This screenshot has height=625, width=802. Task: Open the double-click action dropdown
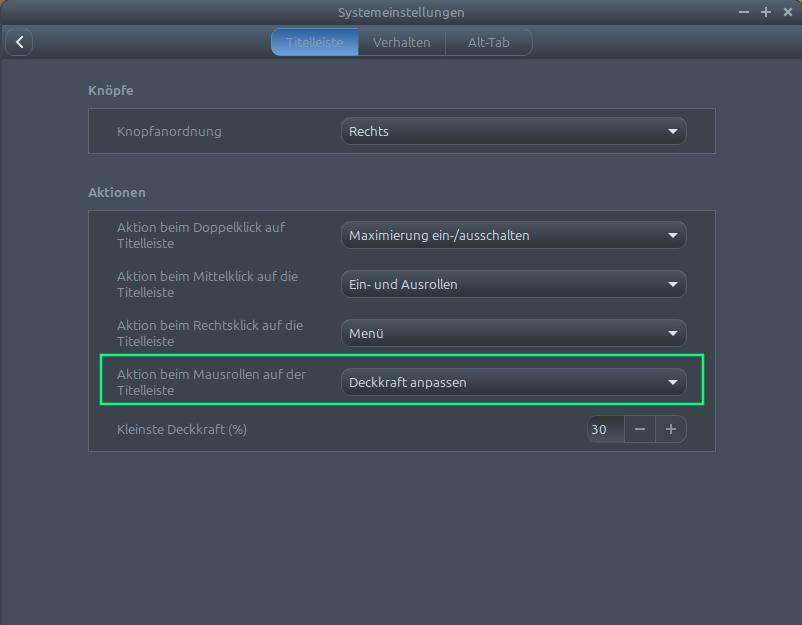click(x=513, y=235)
